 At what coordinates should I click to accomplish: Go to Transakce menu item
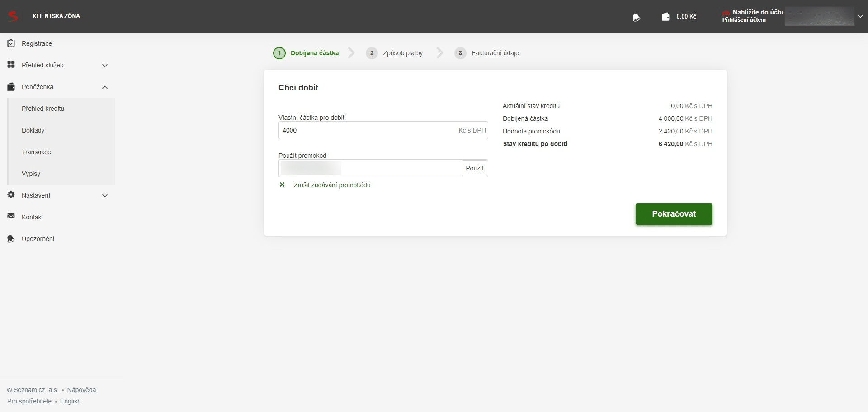click(36, 152)
